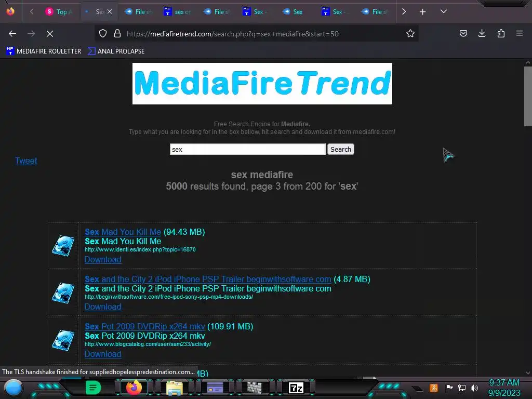Click the Search button

click(341, 149)
